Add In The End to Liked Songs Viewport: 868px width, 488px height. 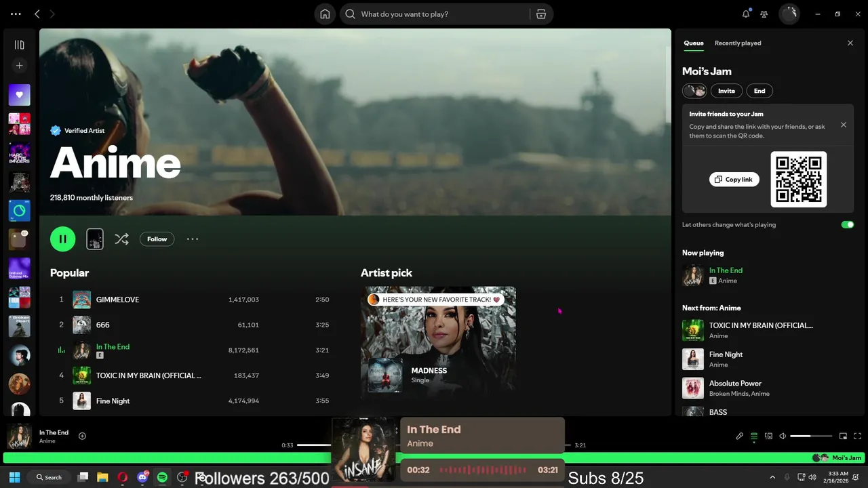[x=82, y=436]
